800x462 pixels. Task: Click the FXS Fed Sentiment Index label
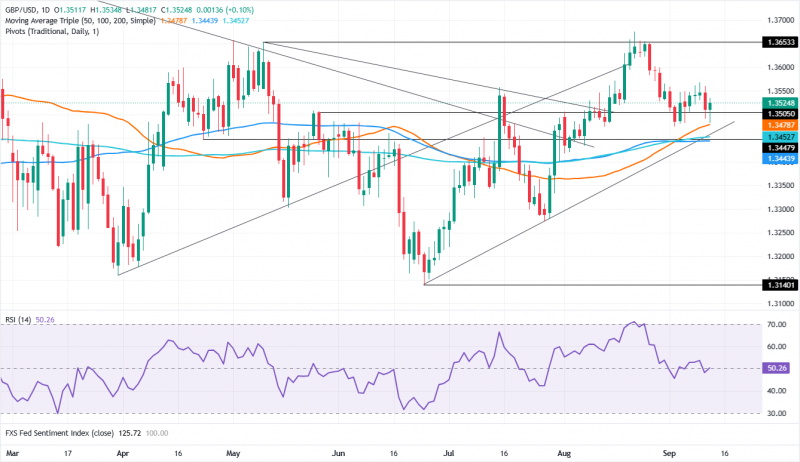tap(59, 433)
